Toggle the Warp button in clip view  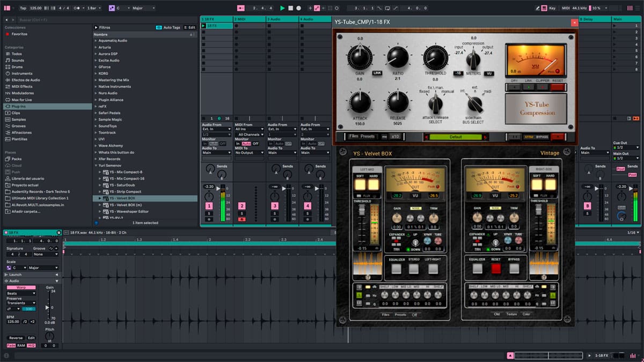[21, 287]
